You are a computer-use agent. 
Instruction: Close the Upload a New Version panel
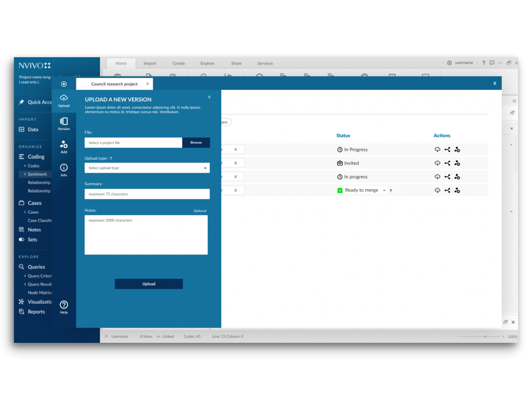coord(209,97)
